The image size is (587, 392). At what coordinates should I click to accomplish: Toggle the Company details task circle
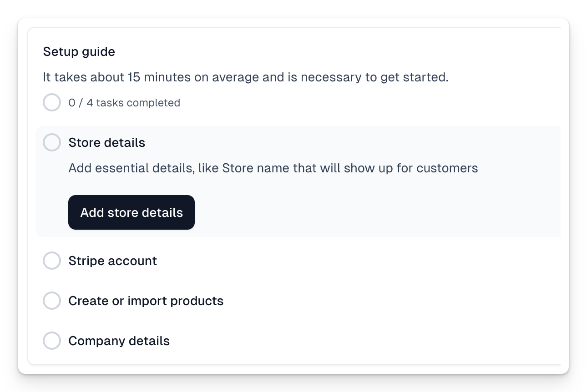click(52, 341)
